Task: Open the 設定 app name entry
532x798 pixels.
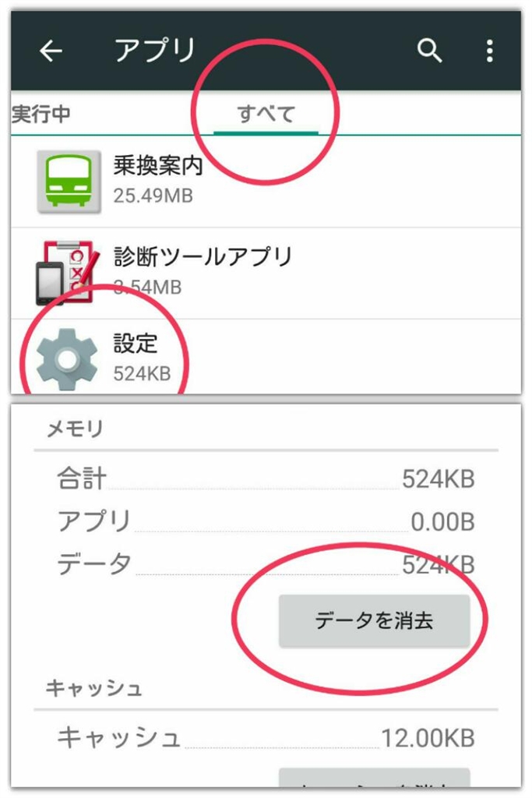Action: point(136,344)
